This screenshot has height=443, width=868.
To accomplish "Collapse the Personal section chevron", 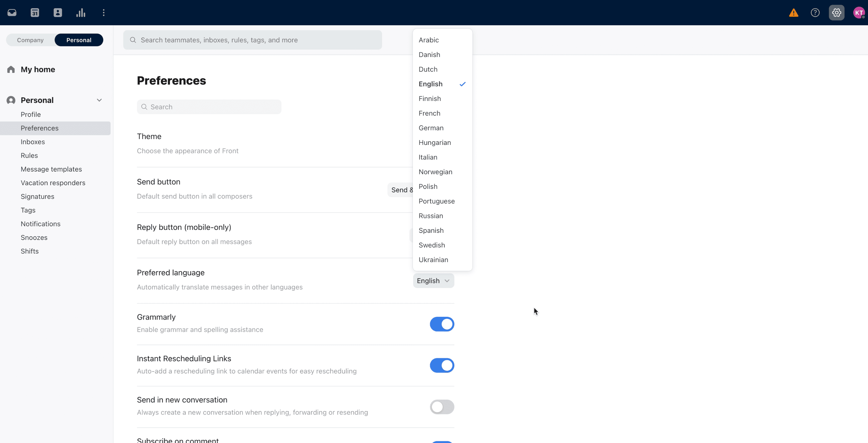I will click(x=99, y=100).
